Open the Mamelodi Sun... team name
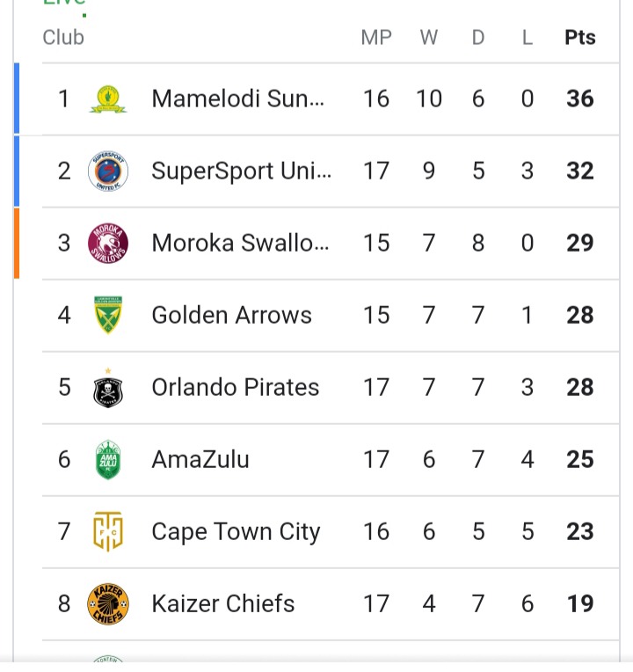This screenshot has width=633, height=672. (237, 99)
